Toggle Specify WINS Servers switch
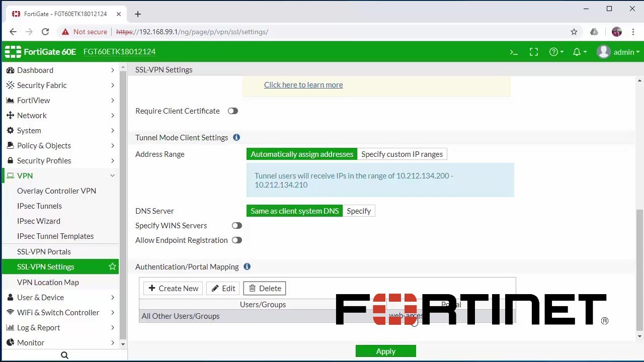644x362 pixels. [237, 226]
